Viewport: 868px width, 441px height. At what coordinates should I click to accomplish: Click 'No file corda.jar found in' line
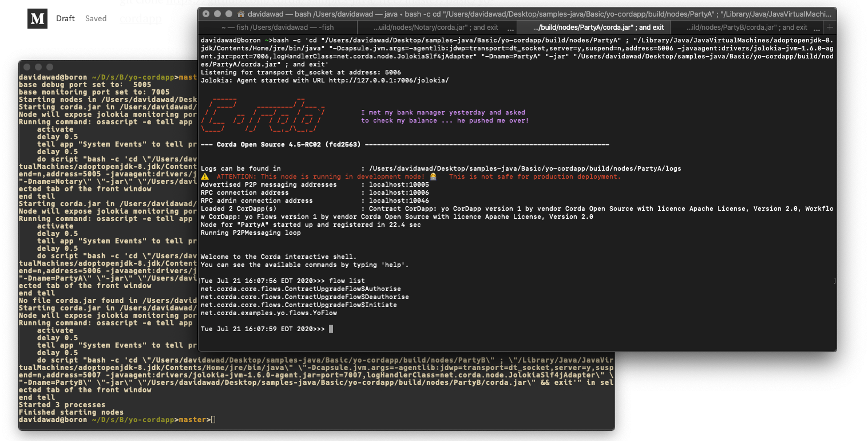[108, 301]
